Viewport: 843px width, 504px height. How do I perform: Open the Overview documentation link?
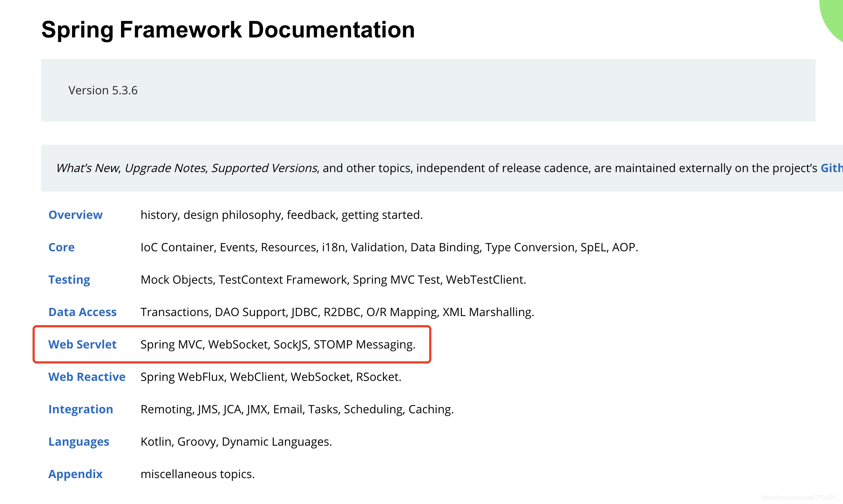click(x=75, y=215)
